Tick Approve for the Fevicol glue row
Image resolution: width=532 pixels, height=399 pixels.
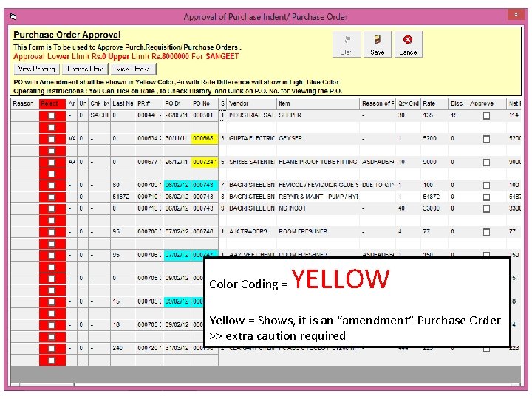tap(486, 185)
